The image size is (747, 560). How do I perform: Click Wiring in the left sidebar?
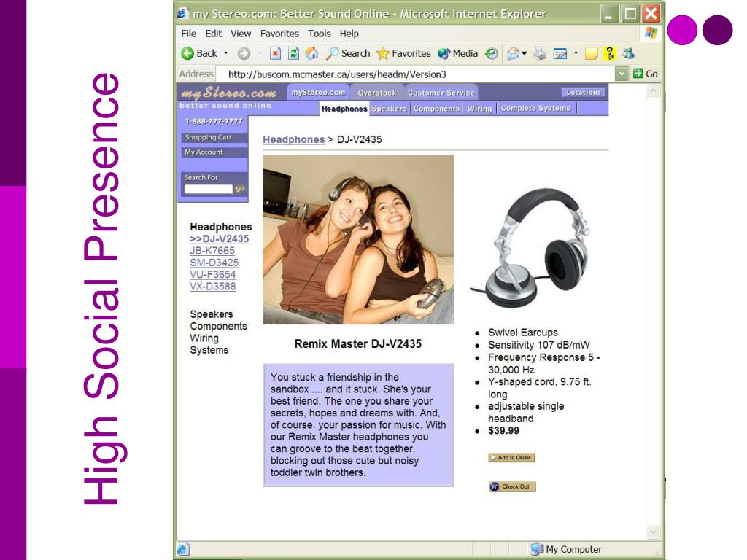click(x=204, y=338)
